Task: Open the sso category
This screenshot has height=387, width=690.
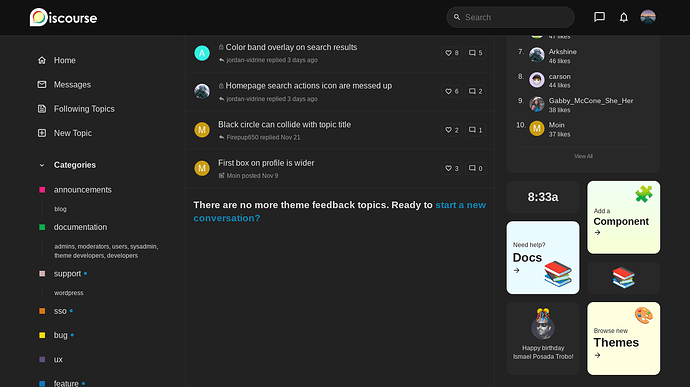Action: click(60, 311)
